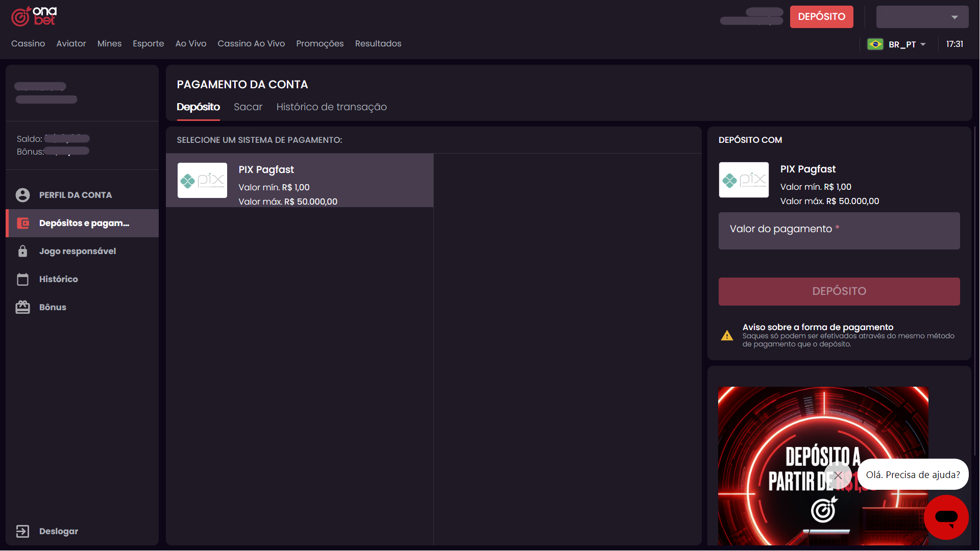The width and height of the screenshot is (980, 551).
Task: Click the wallet icon next to Depósitos e pagamentos
Action: click(23, 223)
